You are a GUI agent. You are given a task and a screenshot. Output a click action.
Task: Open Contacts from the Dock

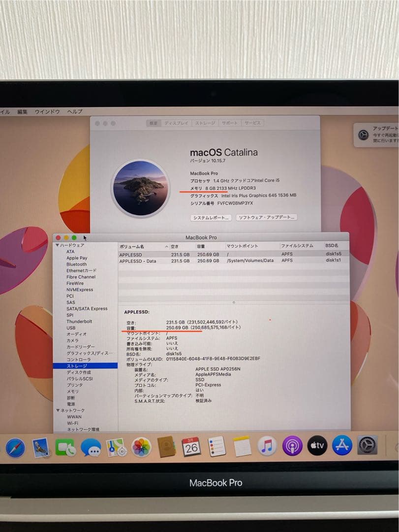166,447
